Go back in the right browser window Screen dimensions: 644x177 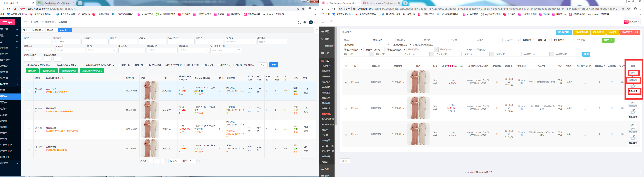coord(323,9)
